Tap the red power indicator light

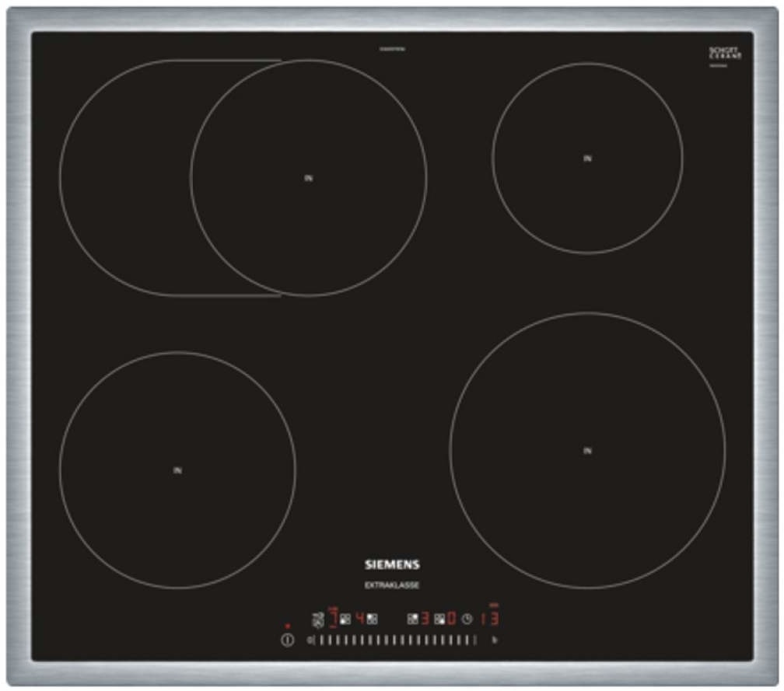click(x=287, y=626)
